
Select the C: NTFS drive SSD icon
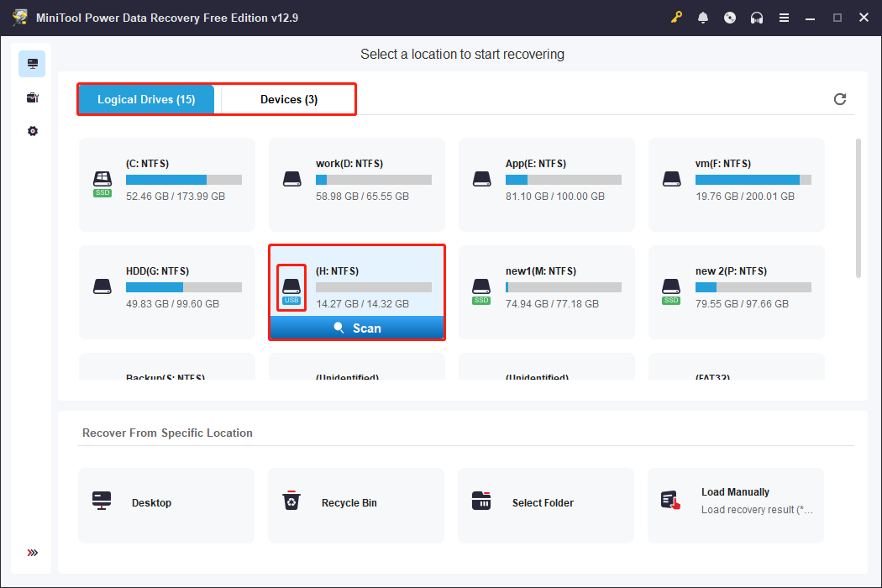(x=102, y=184)
